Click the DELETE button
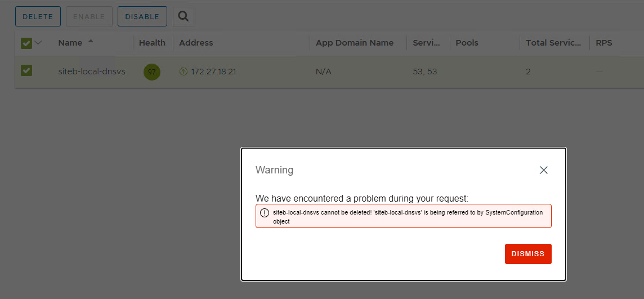The image size is (644, 299). point(38,16)
